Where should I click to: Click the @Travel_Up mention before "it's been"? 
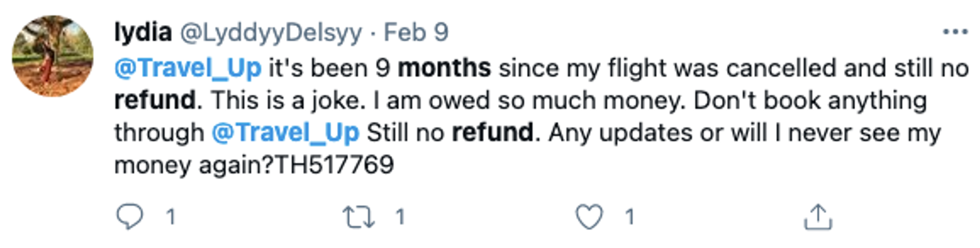pyautogui.click(x=188, y=69)
